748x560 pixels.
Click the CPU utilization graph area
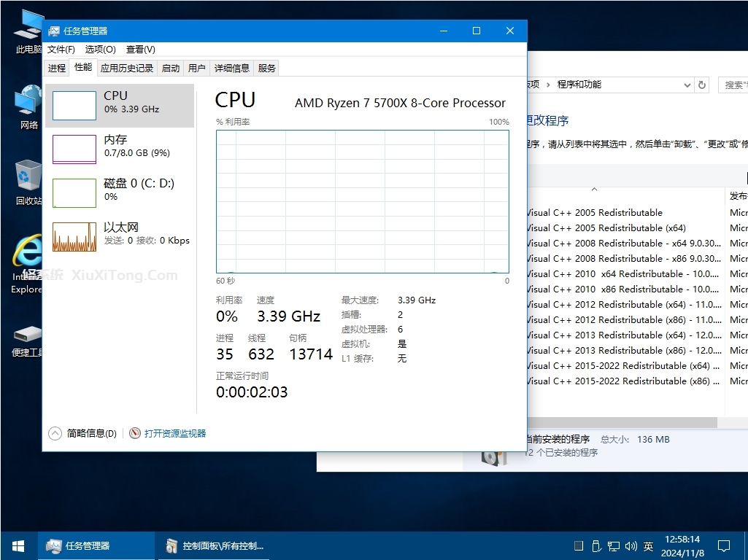pos(363,201)
